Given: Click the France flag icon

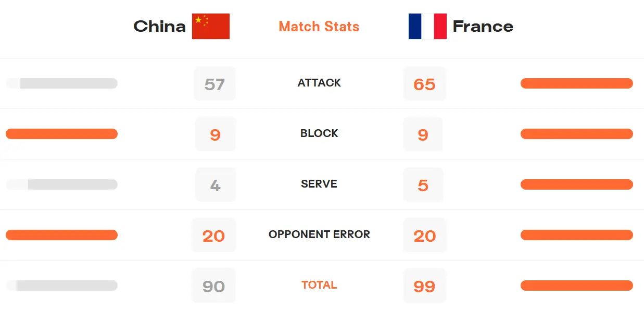Looking at the screenshot, I should 427,27.
